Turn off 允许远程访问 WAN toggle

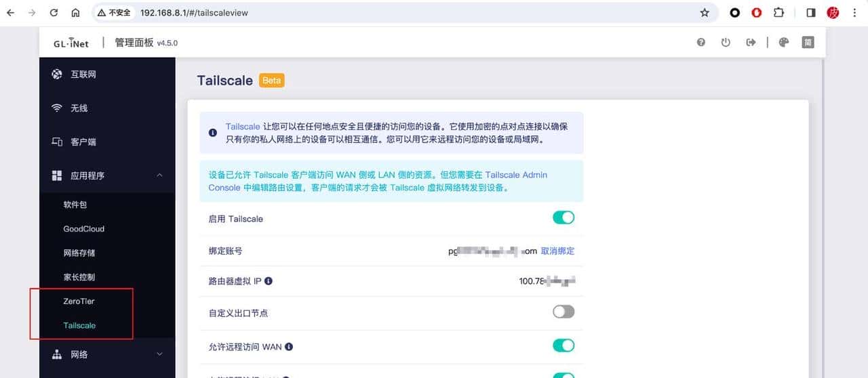click(x=564, y=345)
